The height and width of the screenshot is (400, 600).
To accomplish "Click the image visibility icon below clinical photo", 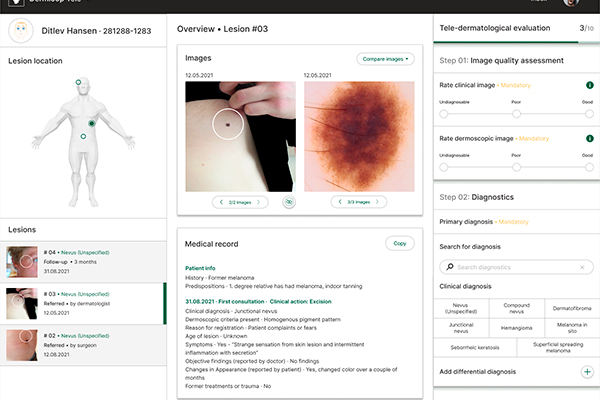I will [288, 202].
